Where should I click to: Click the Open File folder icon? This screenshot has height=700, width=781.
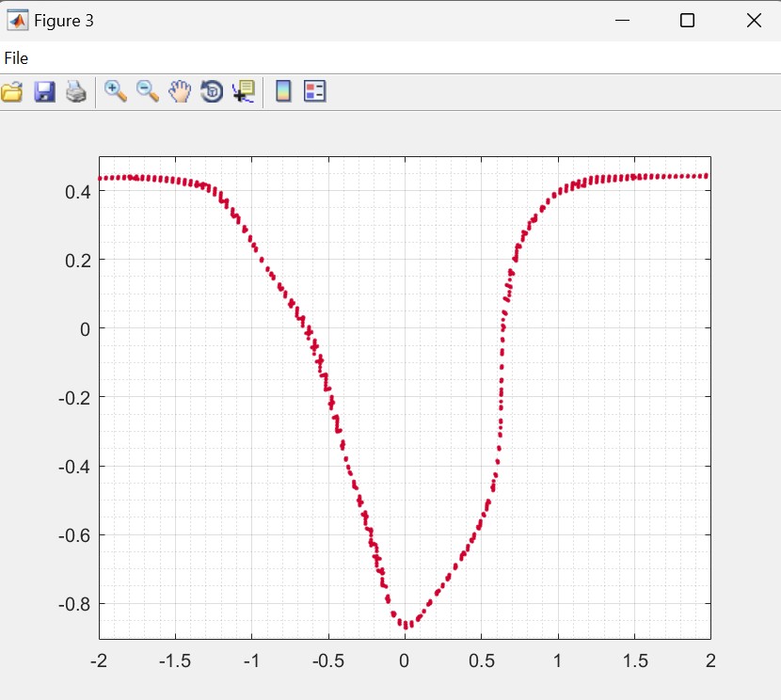pyautogui.click(x=11, y=91)
